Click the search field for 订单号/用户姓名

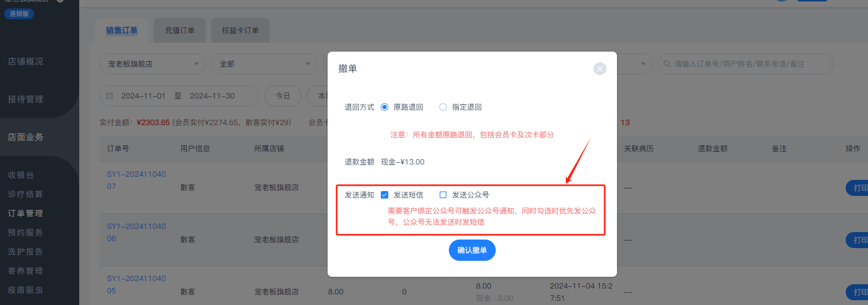tap(746, 64)
